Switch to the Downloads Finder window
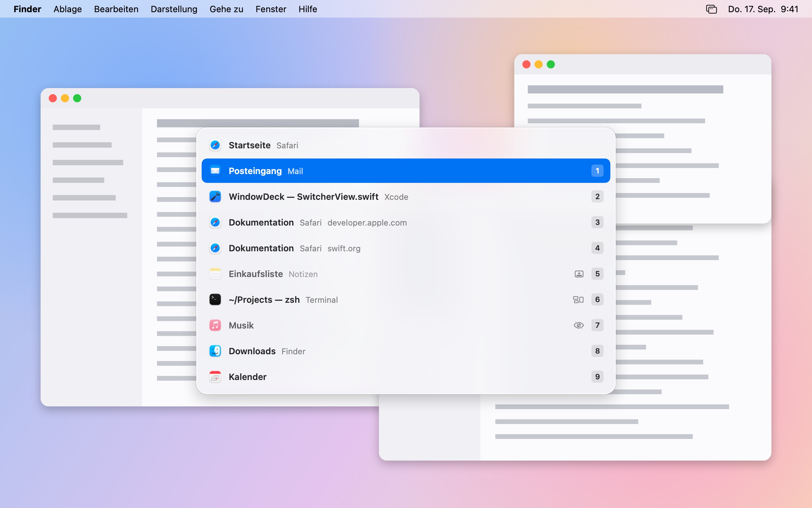The image size is (812, 508). pos(406,351)
